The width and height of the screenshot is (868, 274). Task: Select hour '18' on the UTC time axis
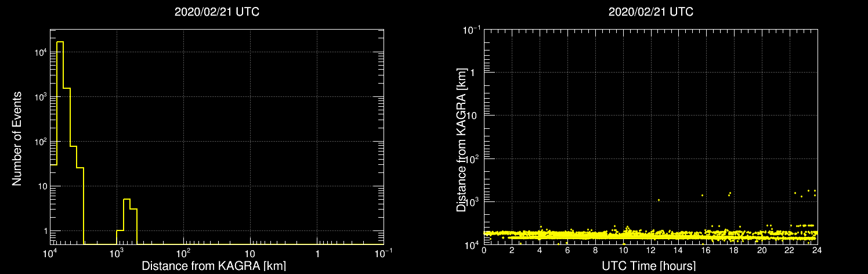coord(734,251)
